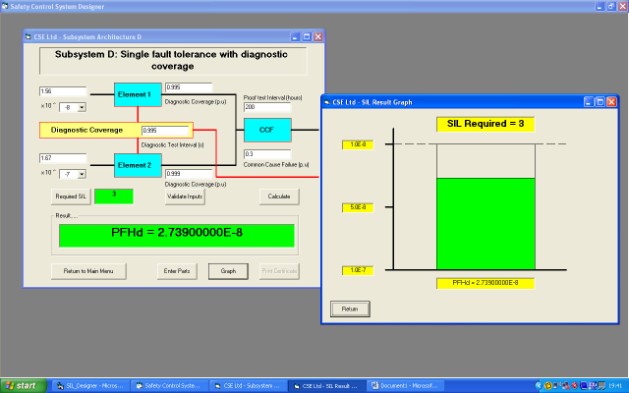Click Return to Main Menu button

pos(88,271)
